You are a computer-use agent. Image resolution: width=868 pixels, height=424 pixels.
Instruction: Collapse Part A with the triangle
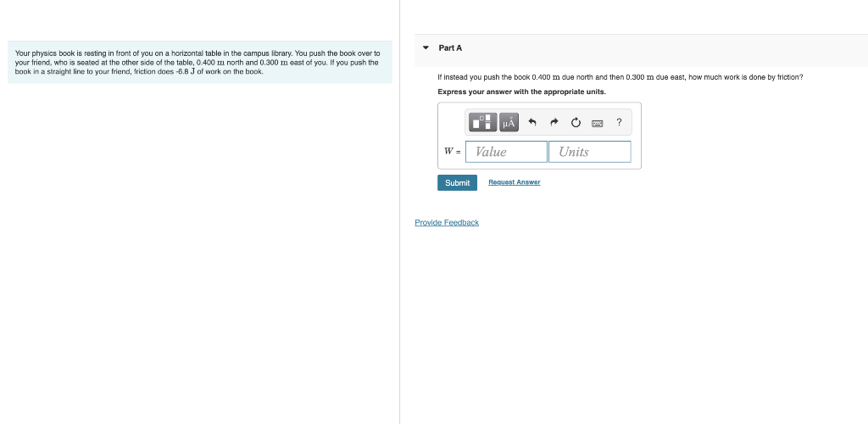click(x=426, y=47)
